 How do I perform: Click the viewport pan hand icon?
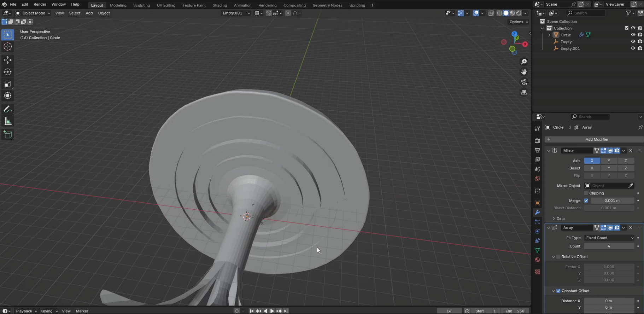pos(524,72)
